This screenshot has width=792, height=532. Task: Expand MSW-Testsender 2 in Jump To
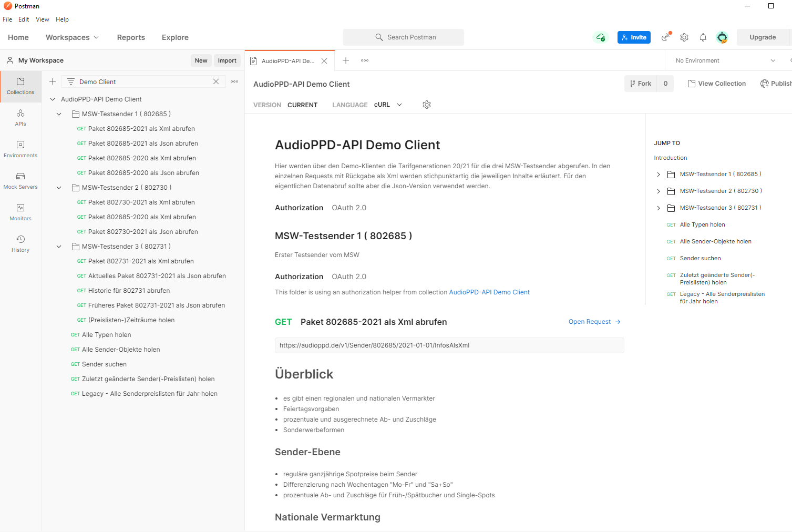(659, 191)
